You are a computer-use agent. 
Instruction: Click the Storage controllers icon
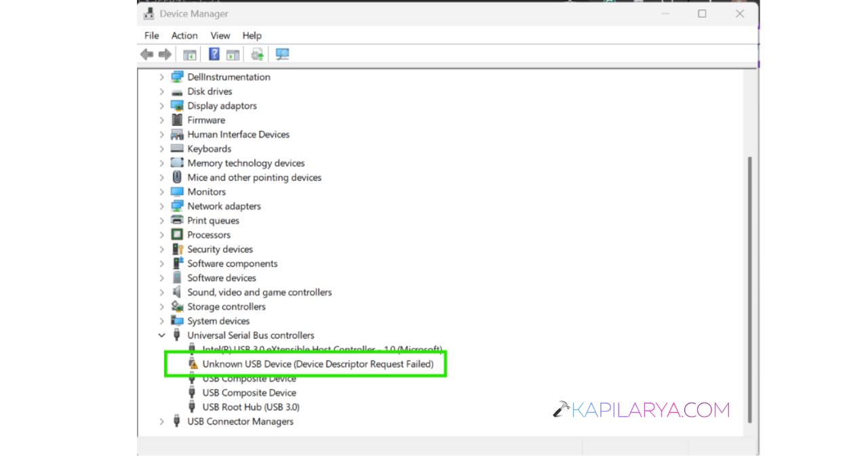pyautogui.click(x=177, y=306)
